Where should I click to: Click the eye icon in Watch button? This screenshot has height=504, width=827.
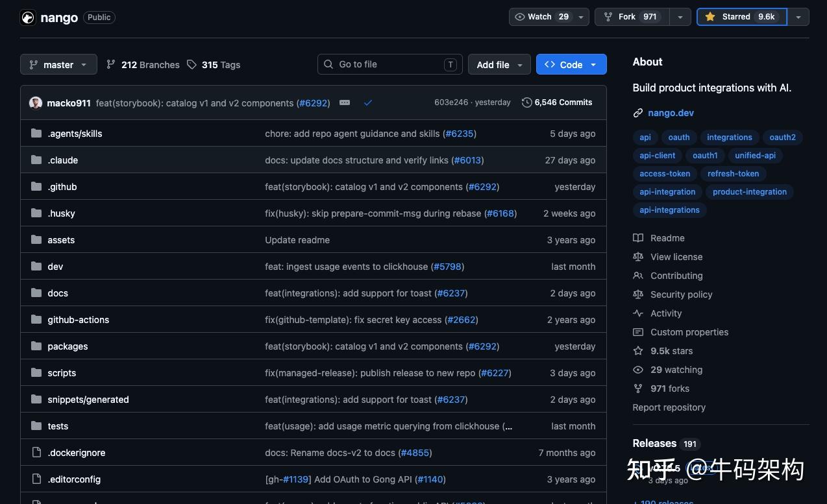[520, 17]
